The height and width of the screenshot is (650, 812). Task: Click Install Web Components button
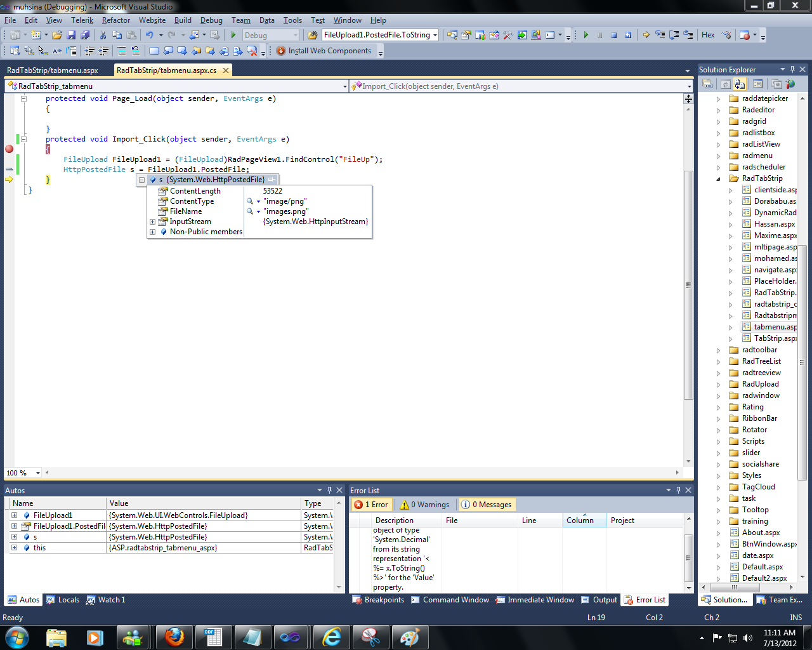(x=324, y=51)
